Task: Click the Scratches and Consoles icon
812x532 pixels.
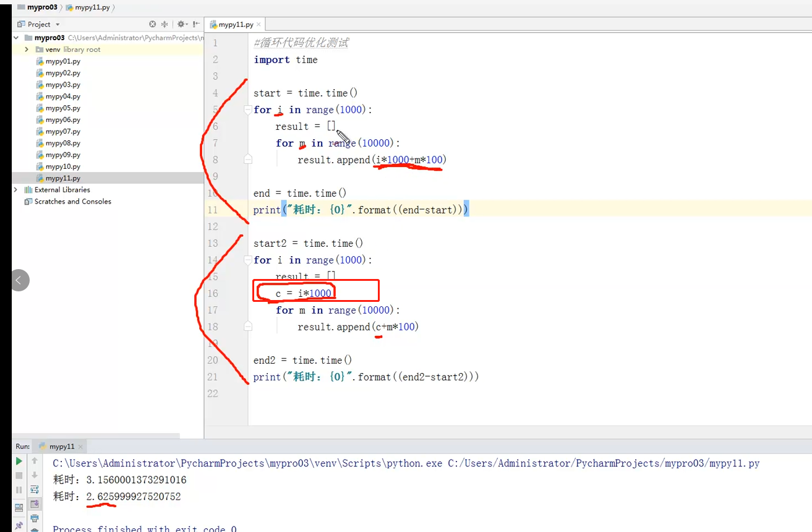Action: click(x=28, y=202)
